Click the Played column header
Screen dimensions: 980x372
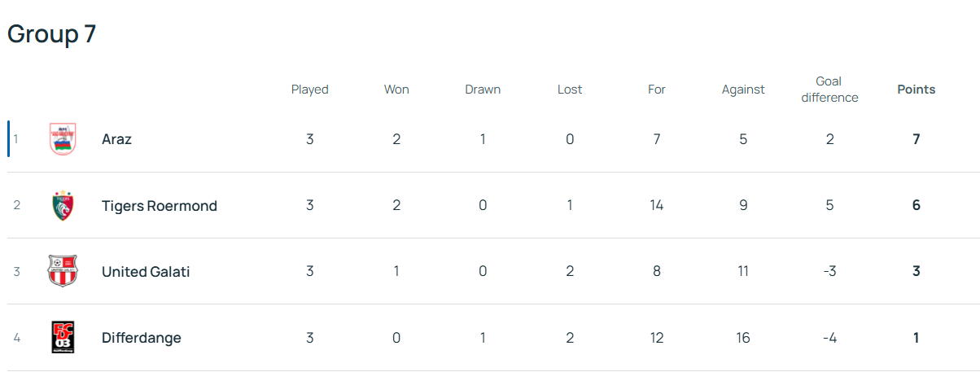(x=310, y=90)
